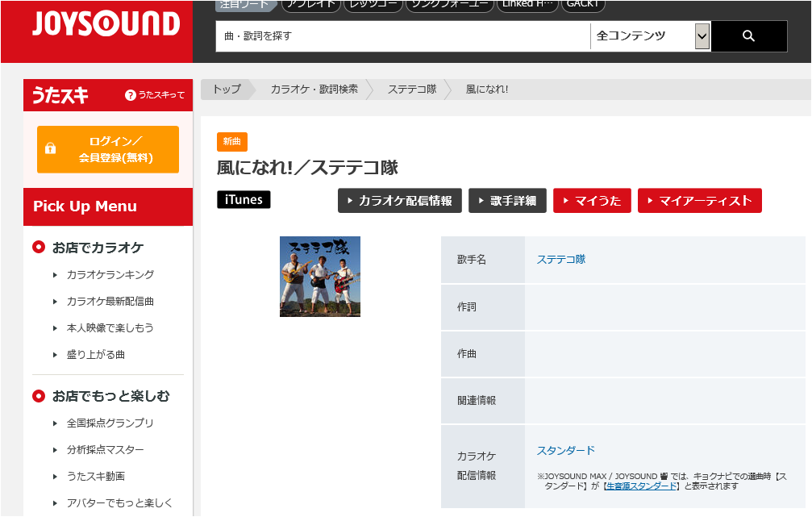
Task: Open うたスキ動画 in the sidebar
Action: pos(96,476)
